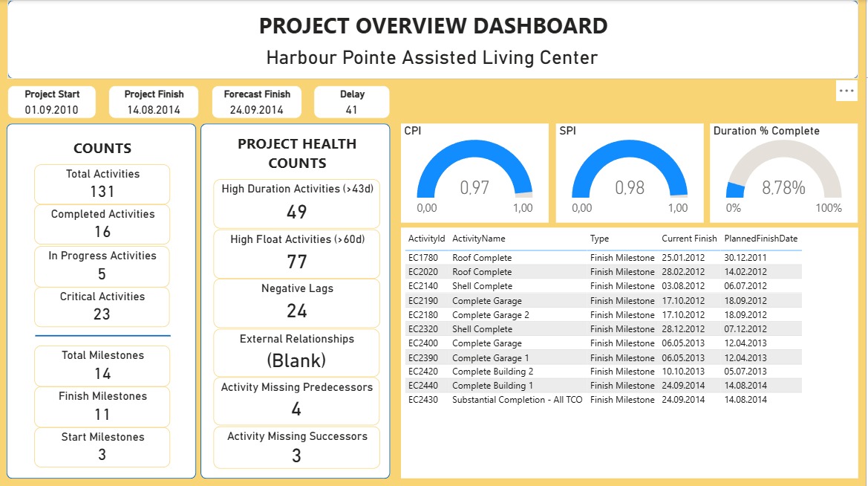
Task: Click the Activity Missing Predecessors card
Action: 296,401
